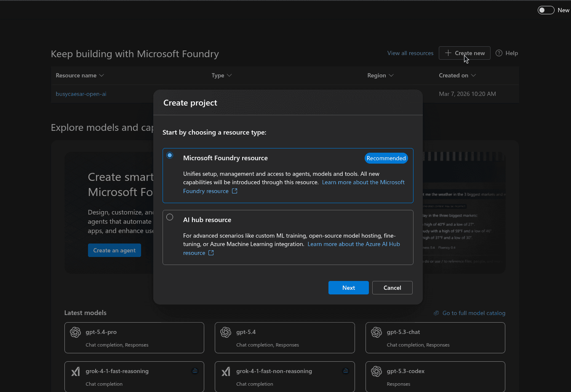The width and height of the screenshot is (571, 392).
Task: Open the Created on column dropdown chevron
Action: [473, 75]
